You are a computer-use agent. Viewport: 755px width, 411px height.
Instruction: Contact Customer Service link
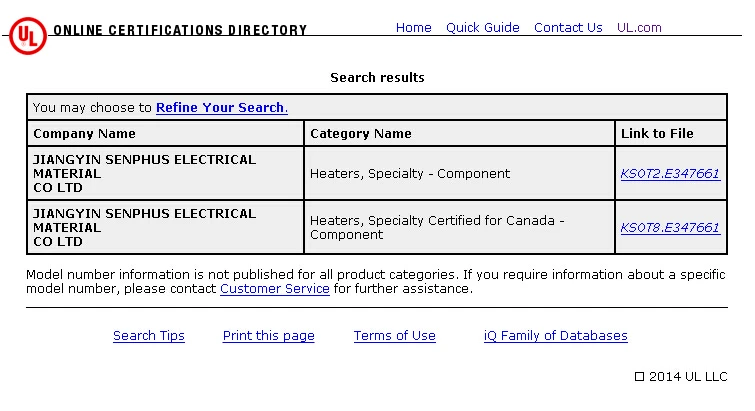click(x=275, y=289)
